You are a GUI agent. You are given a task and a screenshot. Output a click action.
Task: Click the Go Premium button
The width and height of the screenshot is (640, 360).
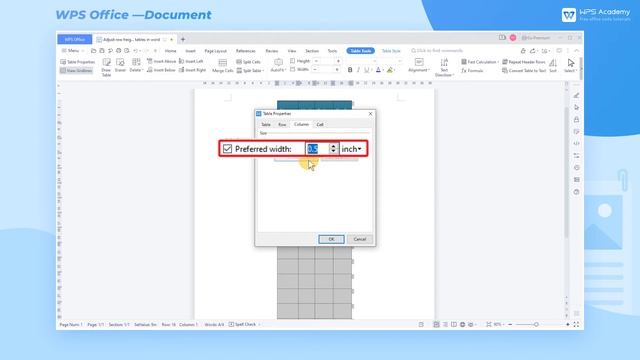[x=536, y=38]
